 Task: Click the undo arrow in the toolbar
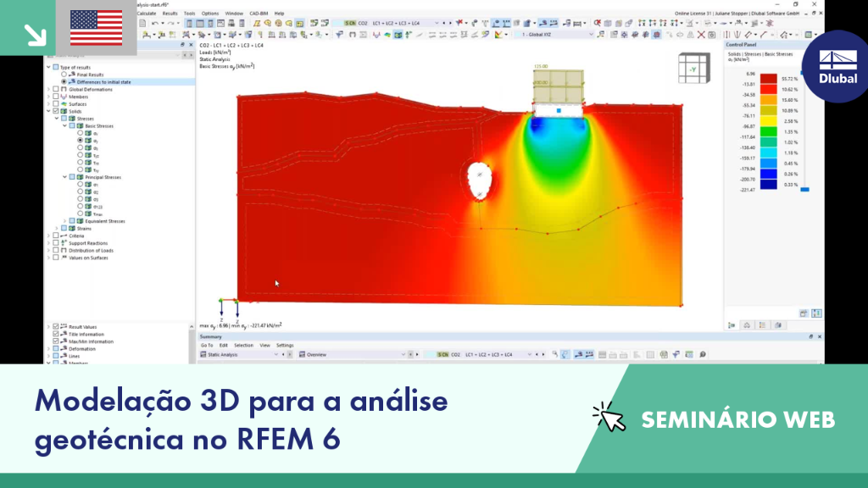[x=155, y=23]
